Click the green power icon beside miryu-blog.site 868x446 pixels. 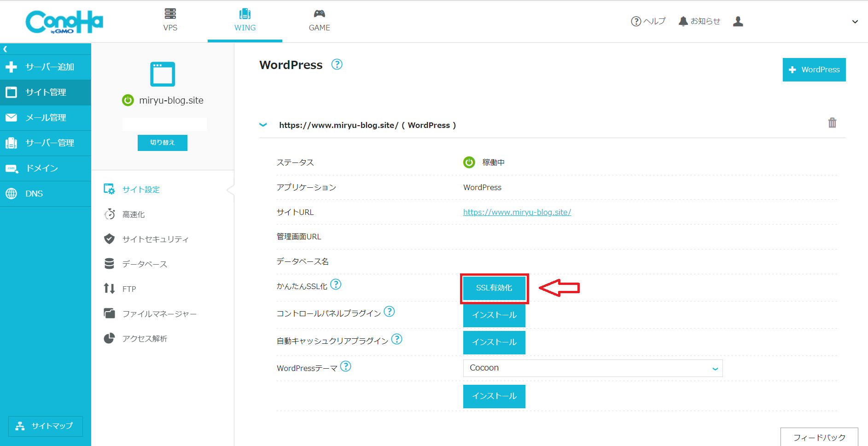(128, 100)
